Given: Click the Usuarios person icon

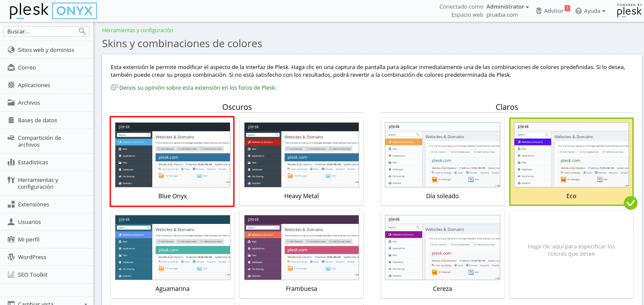Looking at the screenshot, I should point(11,222).
